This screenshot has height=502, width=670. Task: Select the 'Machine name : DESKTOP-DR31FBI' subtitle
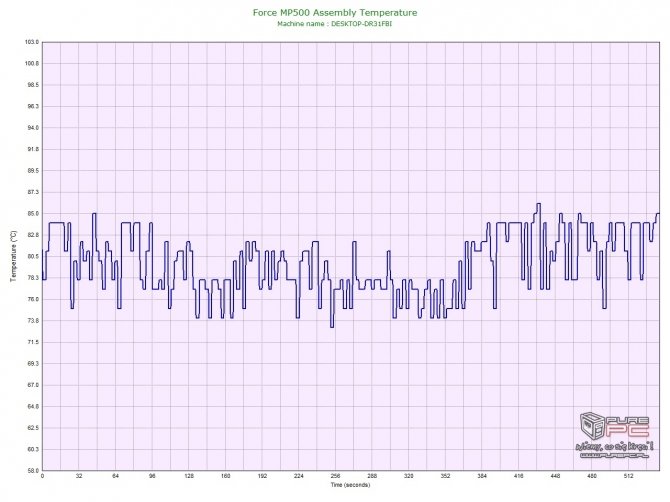point(335,24)
